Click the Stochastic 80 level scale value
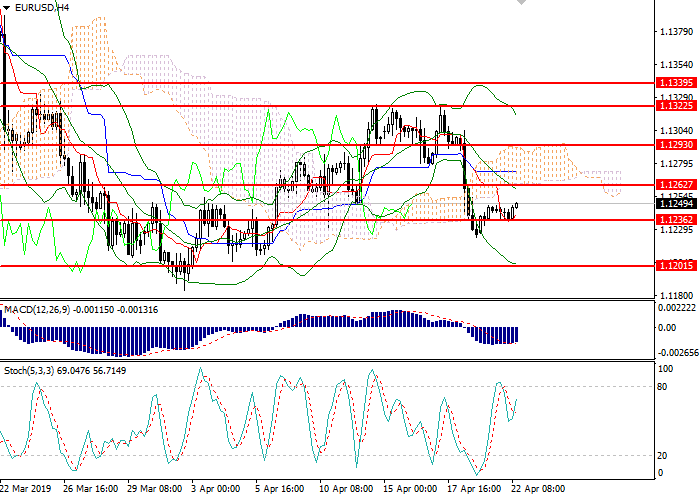This screenshot has width=700, height=500. coord(662,386)
